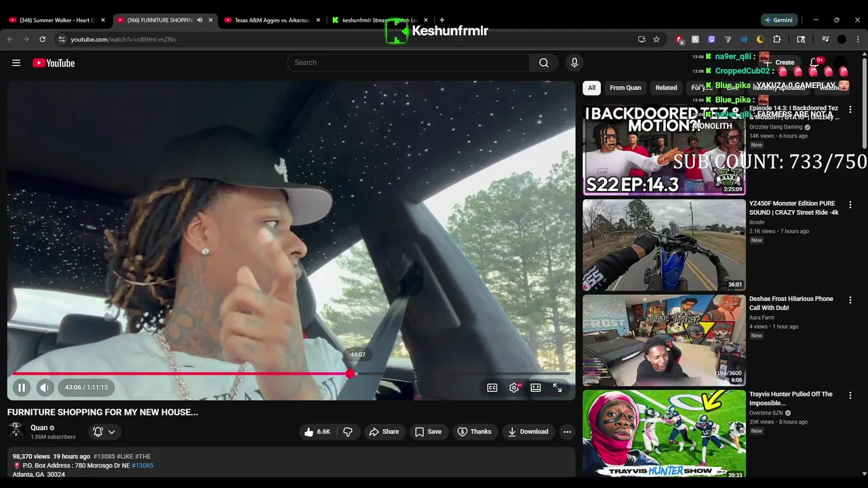The width and height of the screenshot is (868, 488).
Task: Open the notification preference dropdown for Quan
Action: [104, 432]
